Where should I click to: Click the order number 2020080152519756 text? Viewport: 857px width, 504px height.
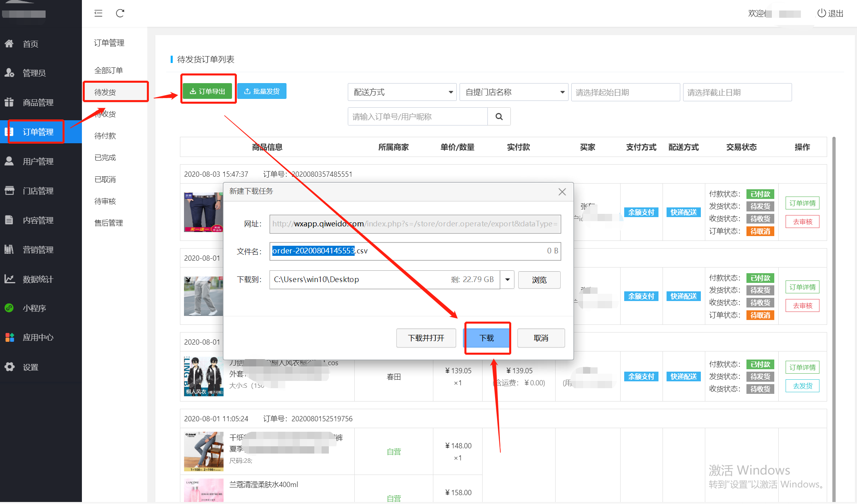[322, 418]
